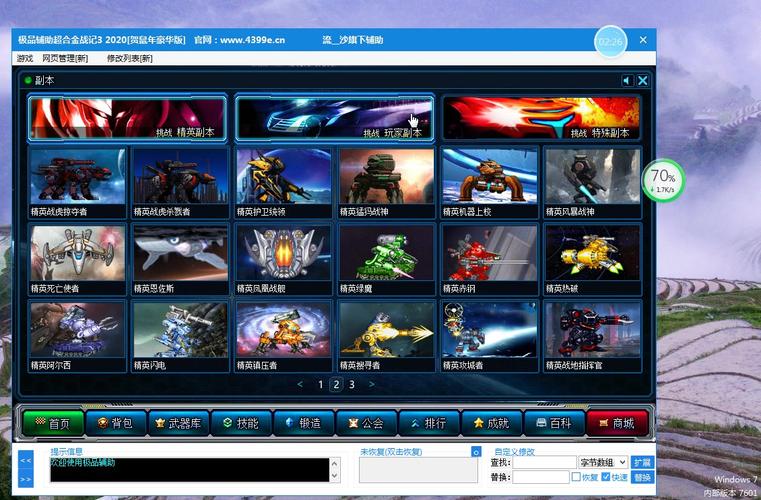The image size is (761, 500).
Task: Click the 扩展 button
Action: tap(642, 463)
